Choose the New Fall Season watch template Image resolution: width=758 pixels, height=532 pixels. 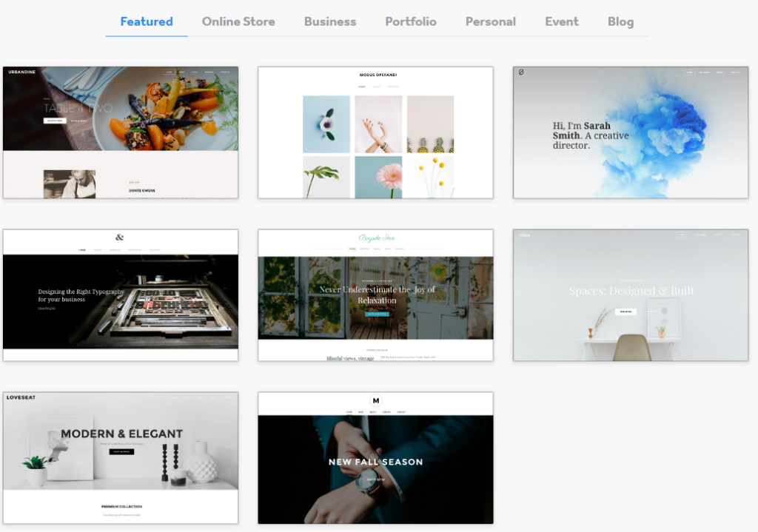pos(375,457)
